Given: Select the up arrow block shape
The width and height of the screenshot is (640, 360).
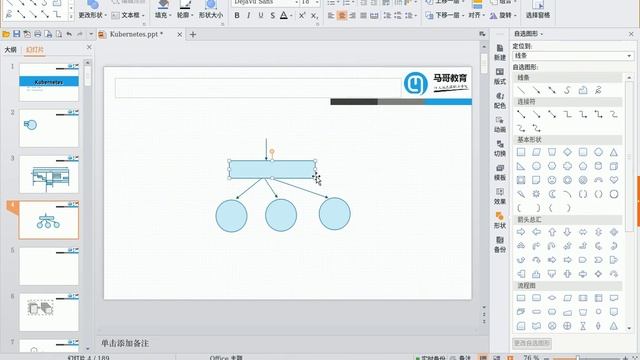Looking at the screenshot, I should tap(552, 232).
